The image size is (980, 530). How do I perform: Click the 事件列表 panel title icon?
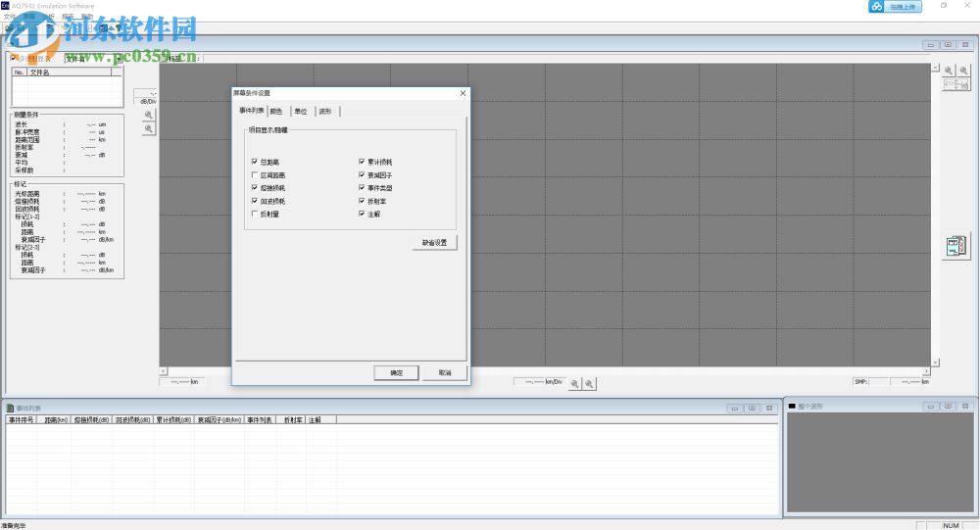pos(10,409)
